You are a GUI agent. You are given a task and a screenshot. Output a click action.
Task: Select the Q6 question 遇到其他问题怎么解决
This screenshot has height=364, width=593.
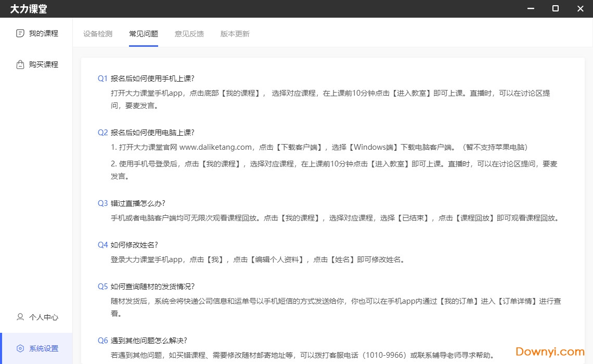tap(148, 341)
